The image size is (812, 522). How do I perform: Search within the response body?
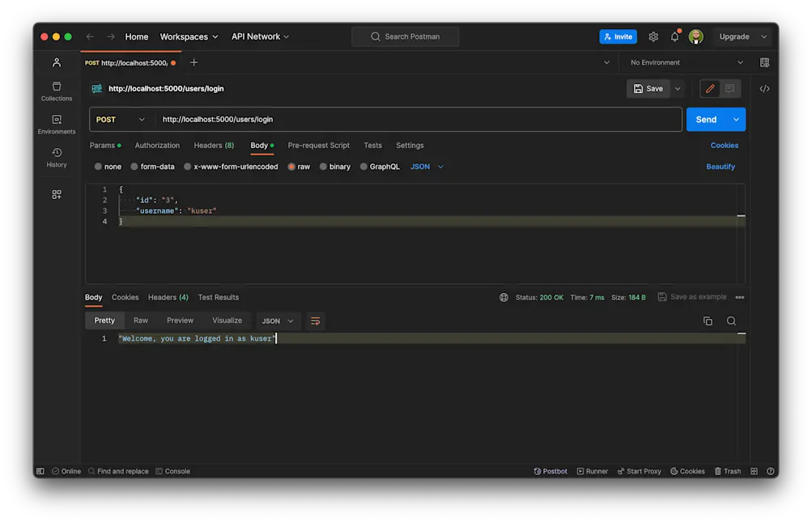coord(731,321)
